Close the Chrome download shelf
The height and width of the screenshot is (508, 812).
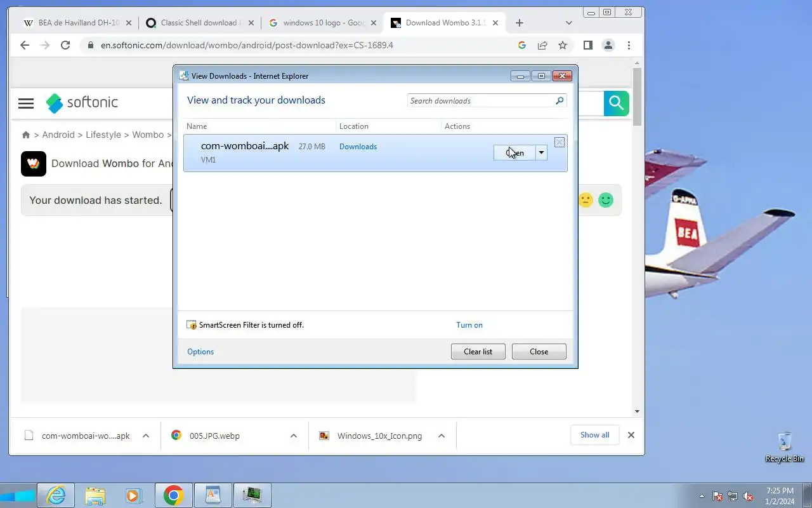(x=631, y=435)
